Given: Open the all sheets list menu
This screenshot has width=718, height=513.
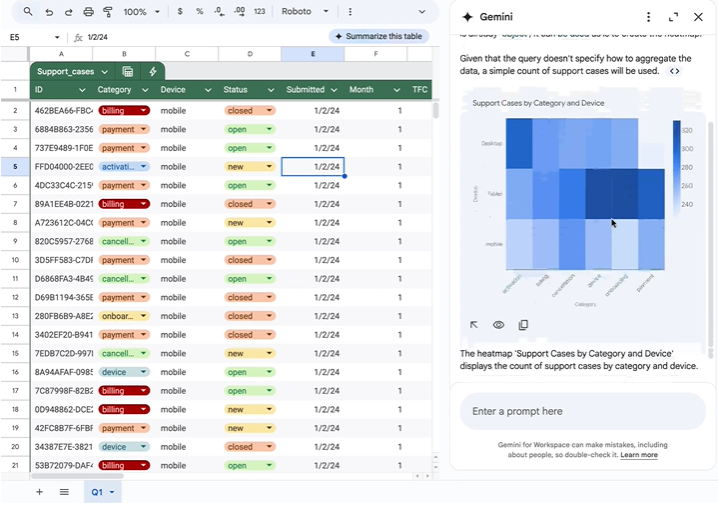Looking at the screenshot, I should click(x=64, y=492).
